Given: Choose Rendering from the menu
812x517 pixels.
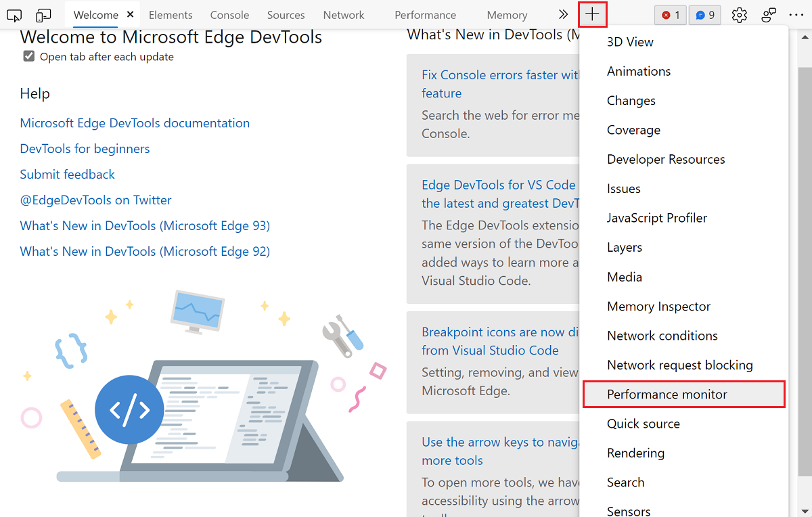Looking at the screenshot, I should tap(684, 453).
